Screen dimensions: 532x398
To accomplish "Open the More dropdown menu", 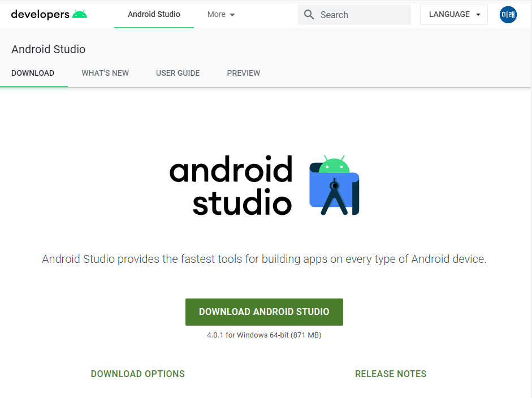I will pos(221,15).
